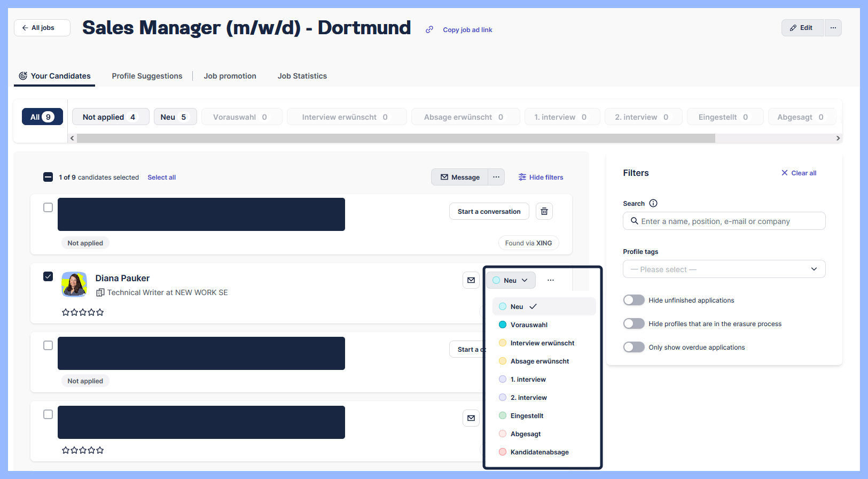Click the Search info icon
Viewport: 868px width, 479px height.
653,203
